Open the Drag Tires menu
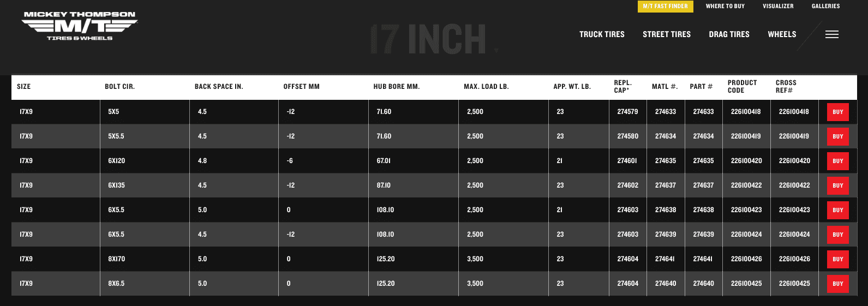The image size is (868, 306). tap(729, 34)
